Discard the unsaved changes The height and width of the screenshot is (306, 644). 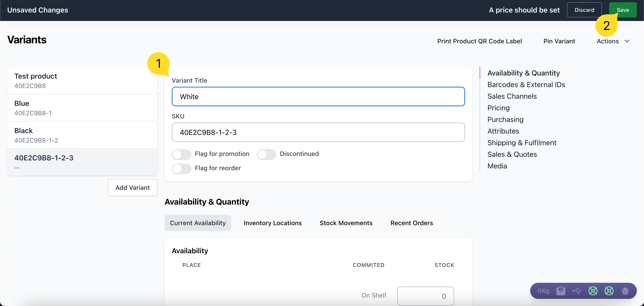click(584, 10)
